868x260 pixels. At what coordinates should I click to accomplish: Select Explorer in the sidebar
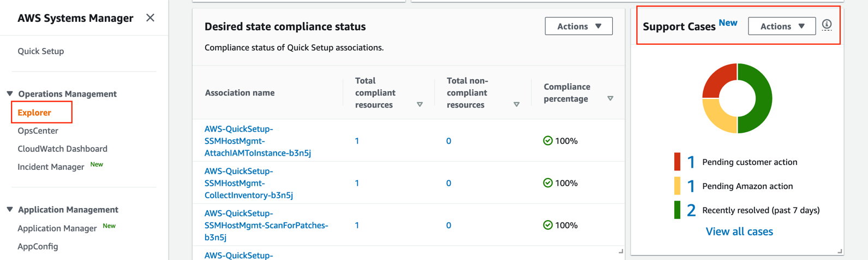click(34, 113)
